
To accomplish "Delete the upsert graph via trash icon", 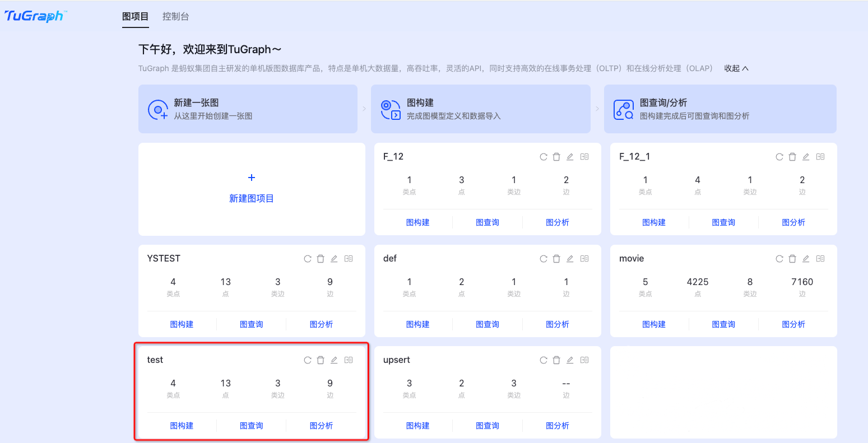I will coord(556,360).
